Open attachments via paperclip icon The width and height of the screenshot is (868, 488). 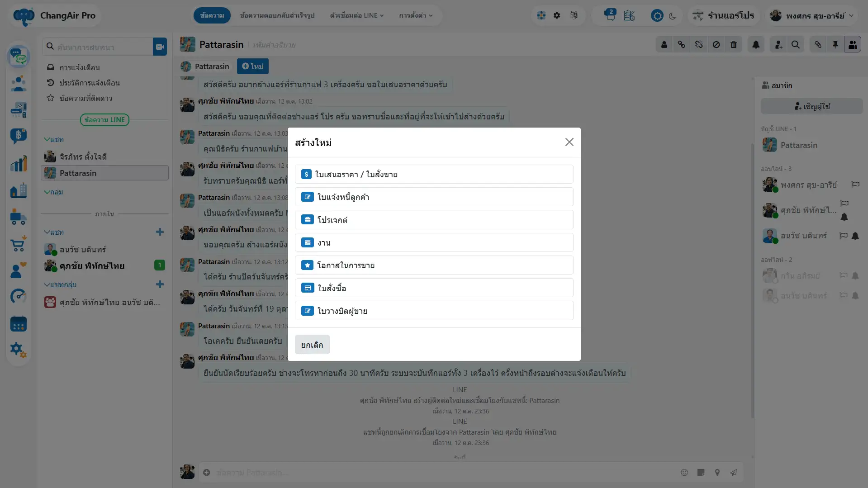click(818, 44)
